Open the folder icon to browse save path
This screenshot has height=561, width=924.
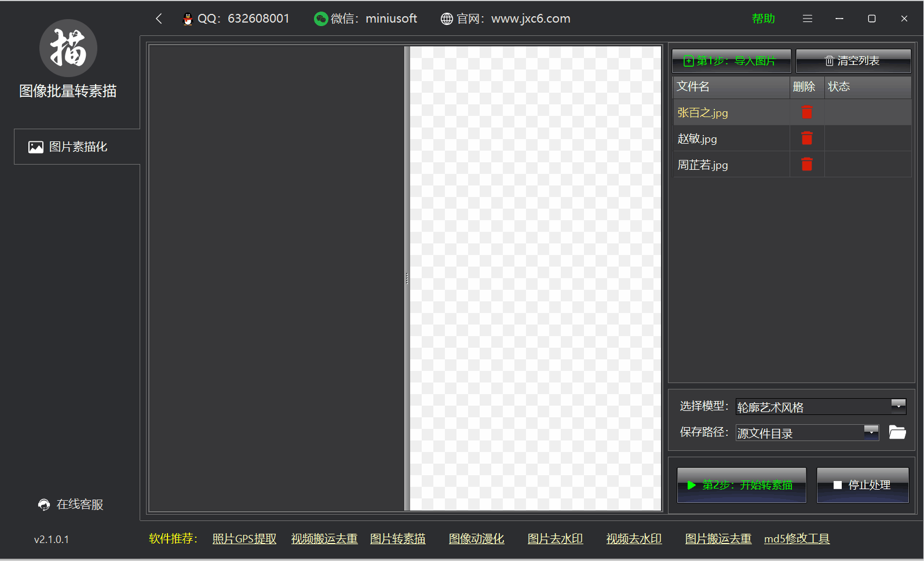897,432
